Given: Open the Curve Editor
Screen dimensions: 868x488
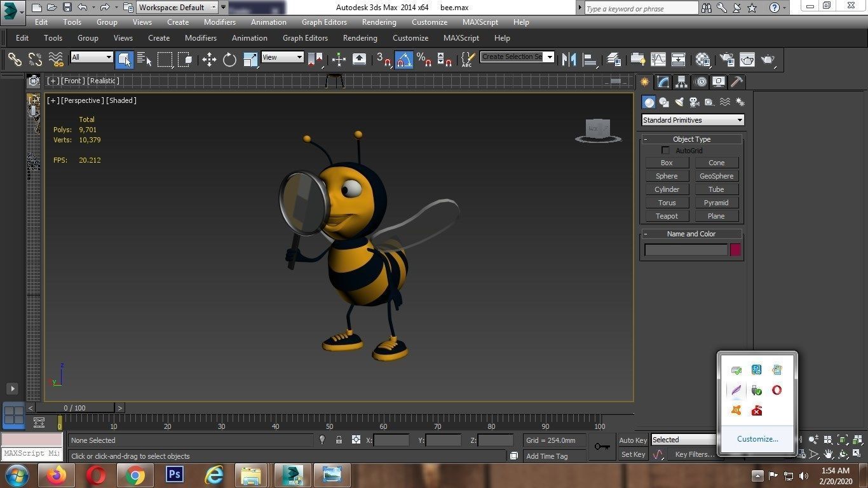Looking at the screenshot, I should (658, 60).
